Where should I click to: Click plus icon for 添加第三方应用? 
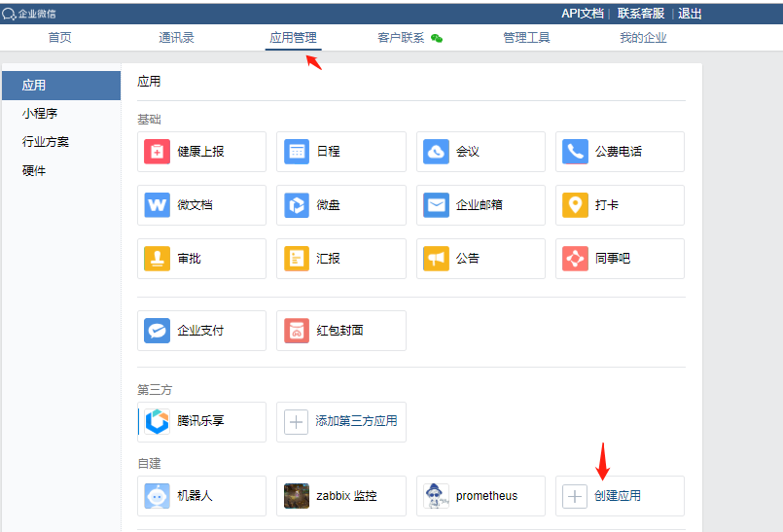tap(296, 422)
